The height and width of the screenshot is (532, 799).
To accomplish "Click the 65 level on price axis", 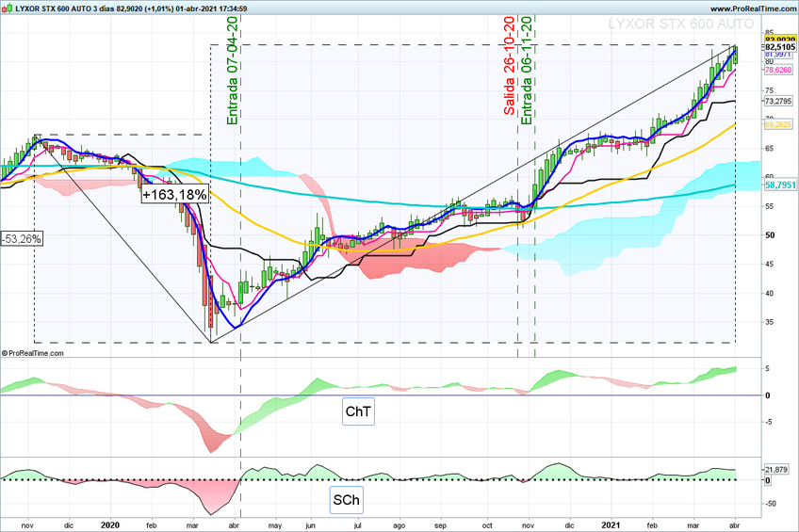I will pos(770,149).
